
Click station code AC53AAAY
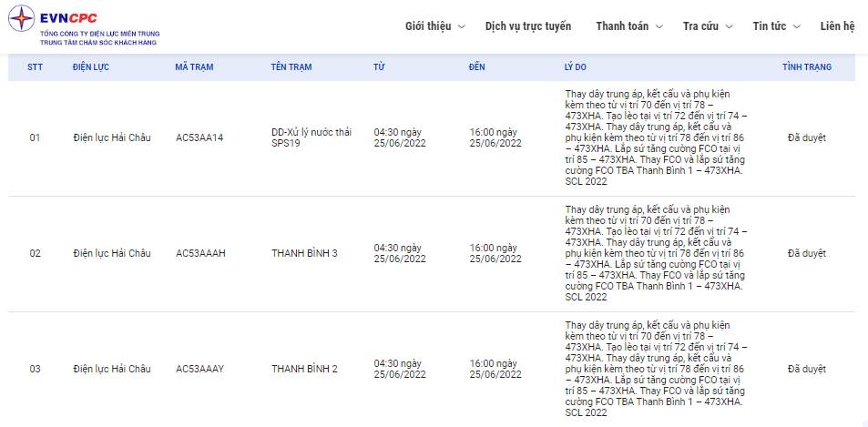[199, 369]
